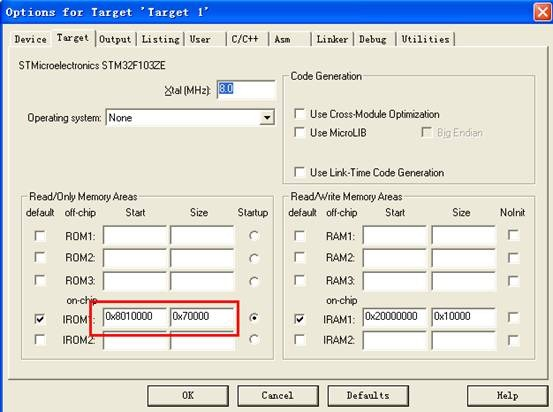Screen dimensions: 553x412
Task: Select ROM3 Startup radio button
Action: 254,281
